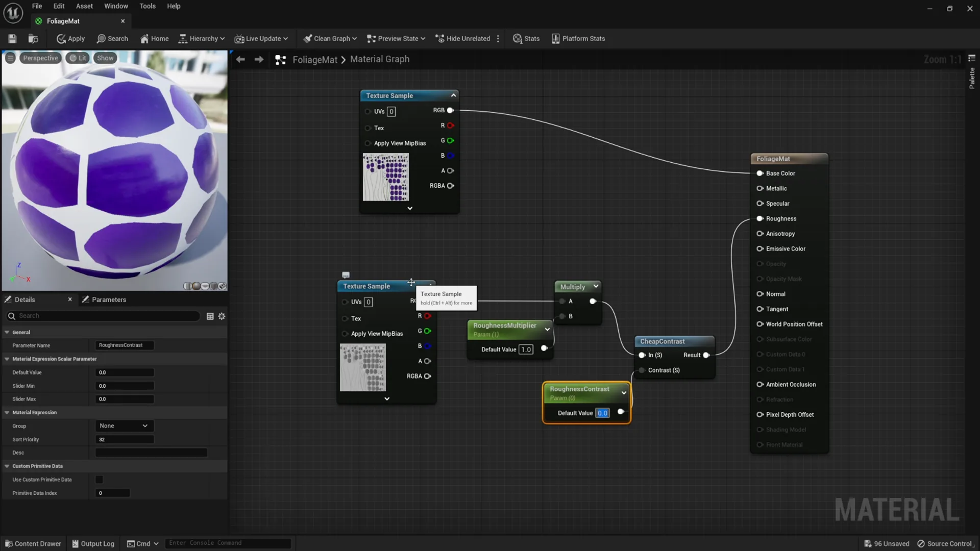This screenshot has width=980, height=551.
Task: Select the cube preview mesh shape
Action: click(213, 286)
